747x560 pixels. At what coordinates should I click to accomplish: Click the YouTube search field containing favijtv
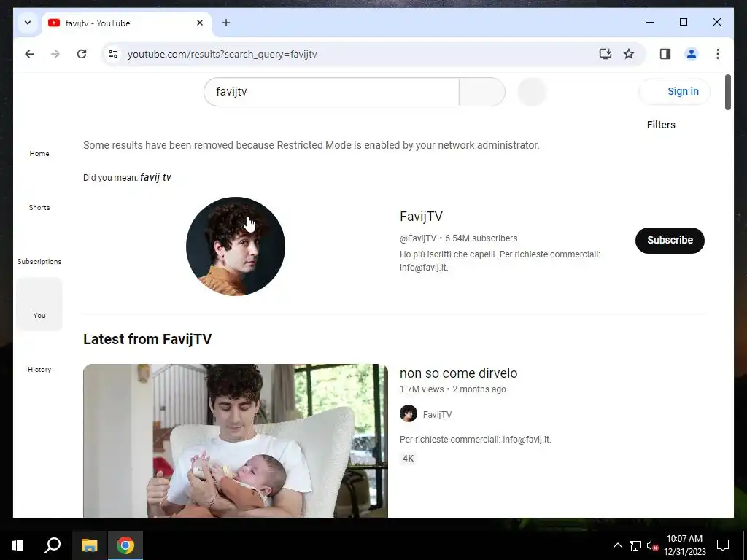tap(331, 92)
